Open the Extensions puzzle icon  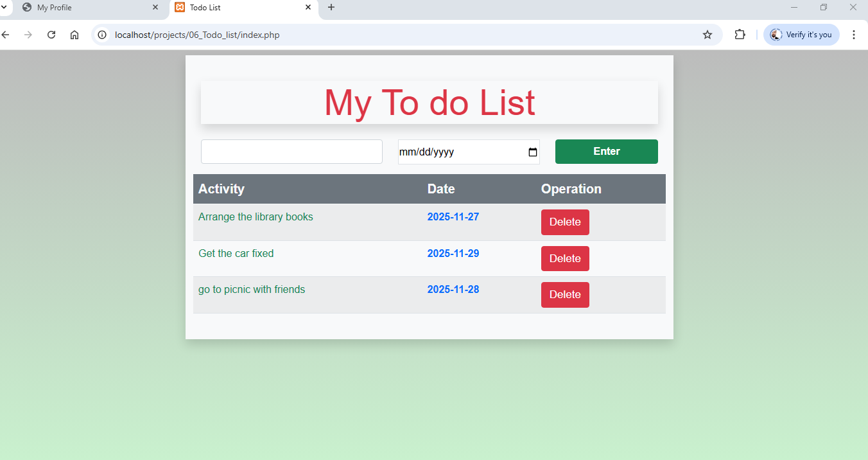740,35
